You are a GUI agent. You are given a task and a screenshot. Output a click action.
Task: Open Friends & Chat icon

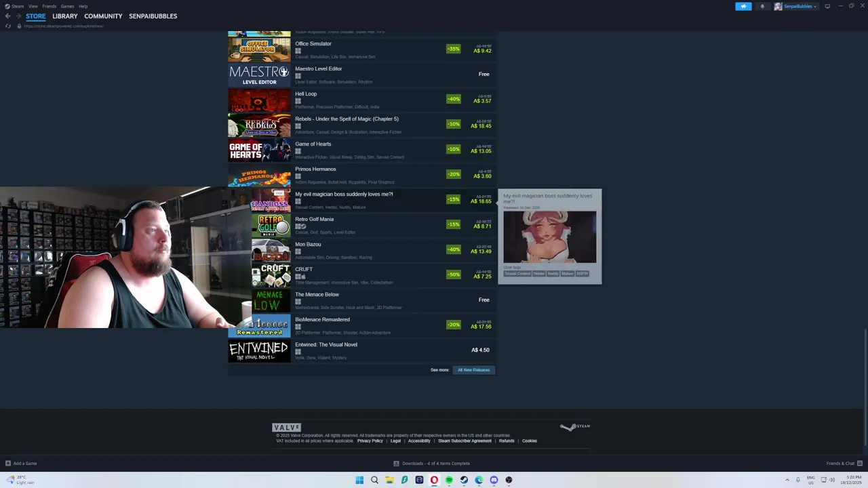tap(860, 464)
